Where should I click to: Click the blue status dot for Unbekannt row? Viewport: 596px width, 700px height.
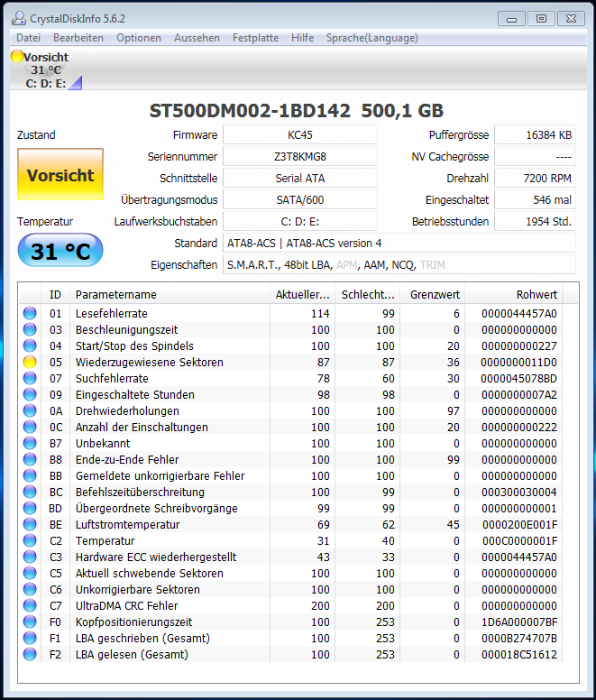point(30,443)
